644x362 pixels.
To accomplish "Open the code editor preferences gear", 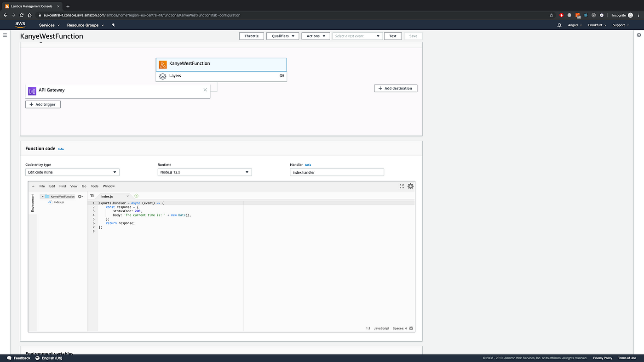I will 410,186.
